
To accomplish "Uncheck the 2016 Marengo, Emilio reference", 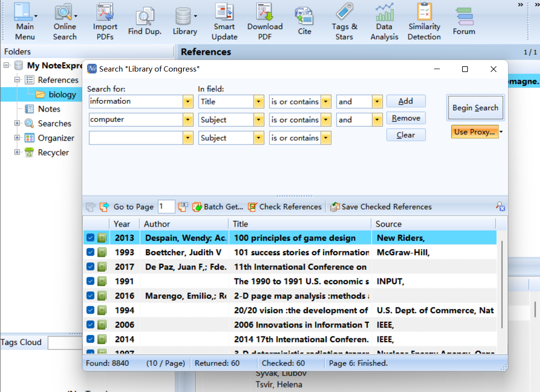I will tap(90, 296).
